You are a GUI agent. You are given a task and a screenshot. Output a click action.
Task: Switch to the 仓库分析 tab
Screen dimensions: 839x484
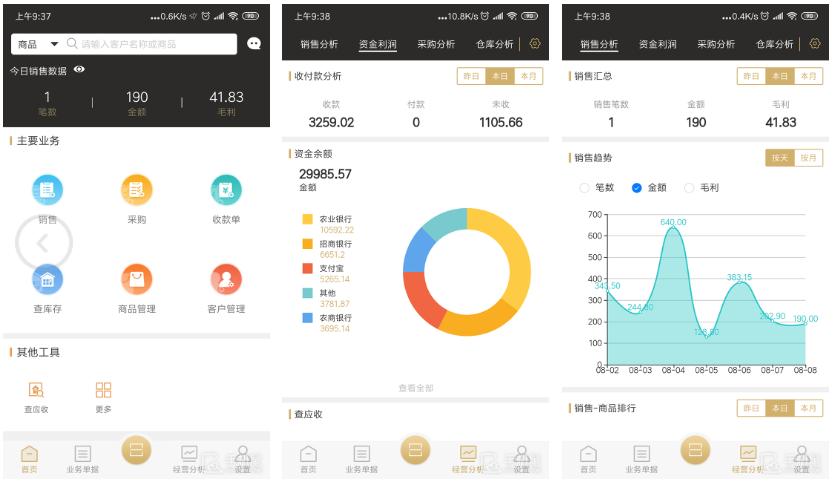click(x=494, y=44)
